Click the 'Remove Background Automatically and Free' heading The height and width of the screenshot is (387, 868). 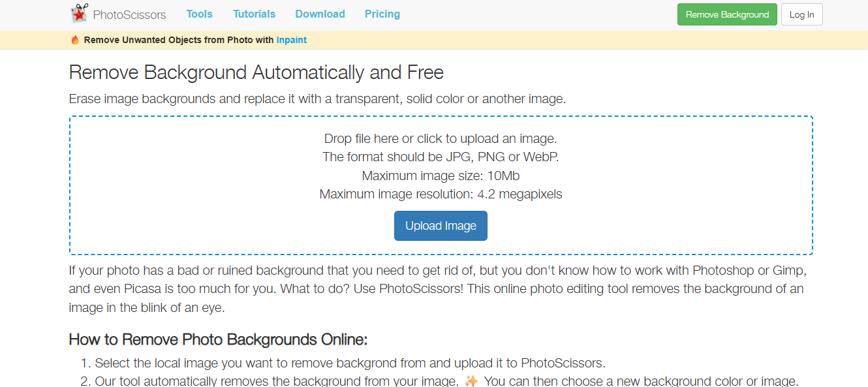point(256,72)
